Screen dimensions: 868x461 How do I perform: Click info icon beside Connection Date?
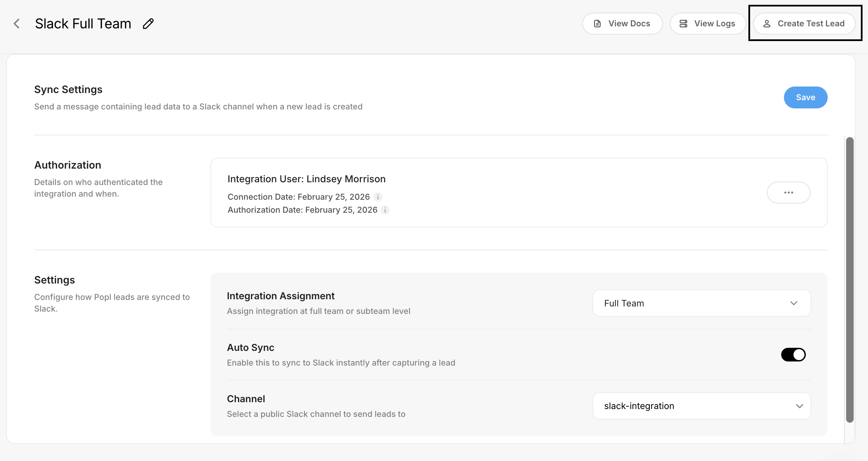click(x=378, y=197)
